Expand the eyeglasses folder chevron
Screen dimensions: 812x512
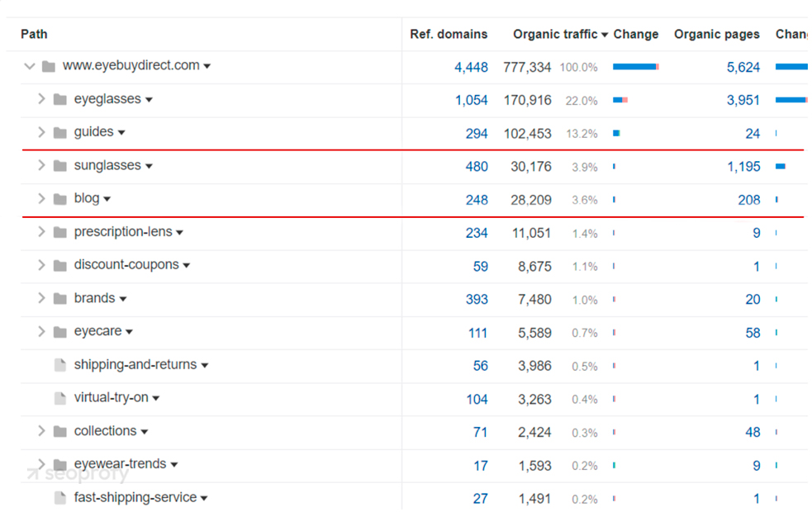(x=41, y=99)
